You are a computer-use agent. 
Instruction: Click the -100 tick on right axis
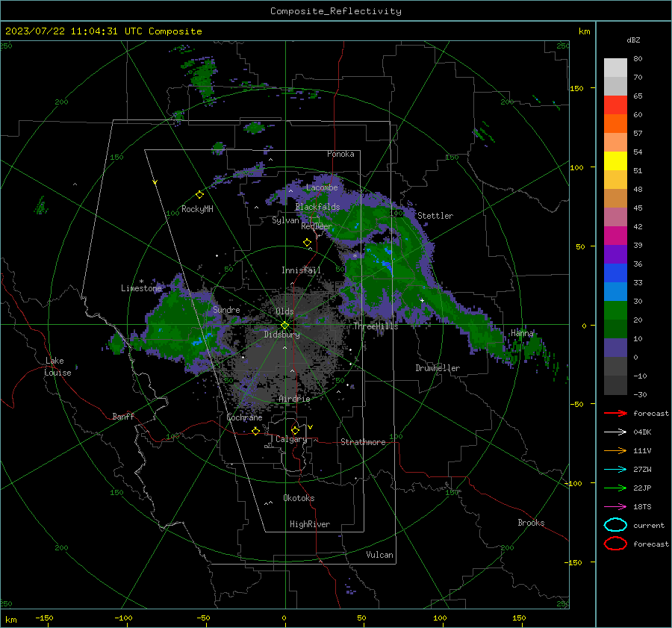[573, 483]
